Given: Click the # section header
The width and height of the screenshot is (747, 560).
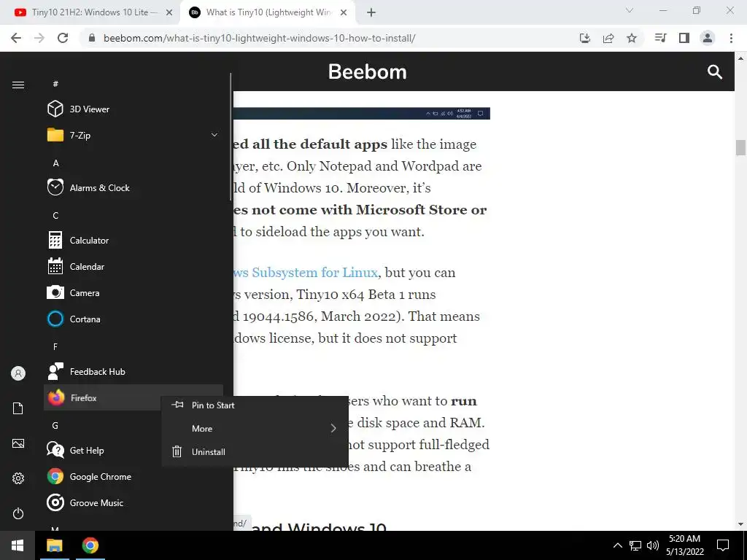Looking at the screenshot, I should click(55, 84).
